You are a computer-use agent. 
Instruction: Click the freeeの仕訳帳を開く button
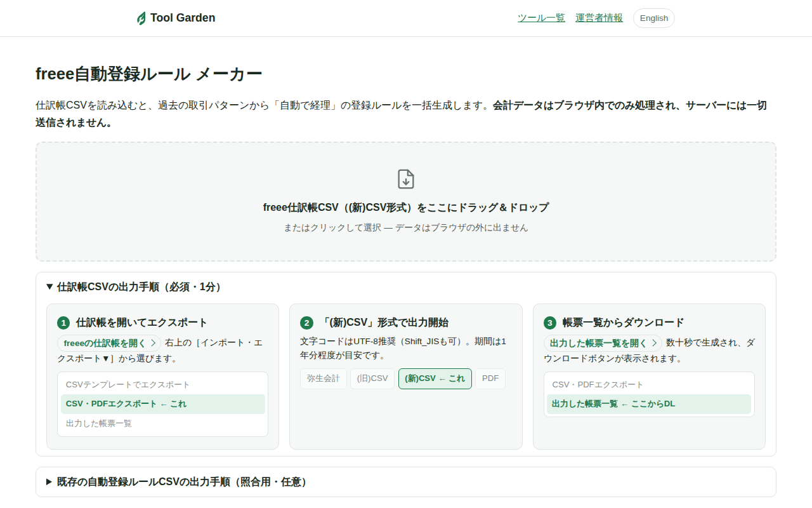109,343
